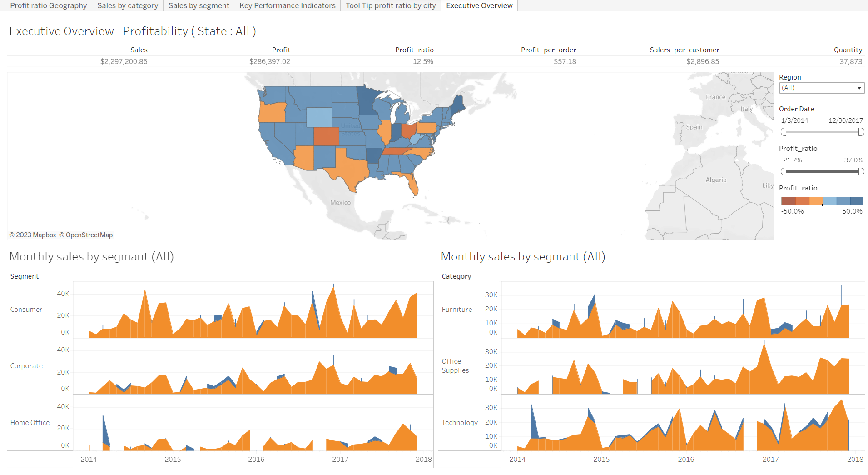Screen dimensions: 868x475
Task: Click the Home Office segment row label
Action: coord(30,423)
